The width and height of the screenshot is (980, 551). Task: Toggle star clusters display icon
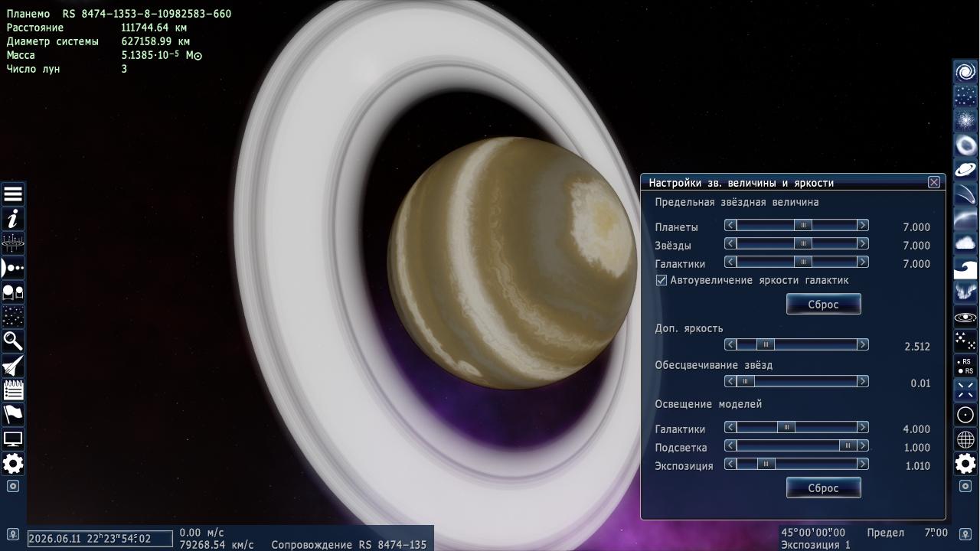pyautogui.click(x=965, y=96)
